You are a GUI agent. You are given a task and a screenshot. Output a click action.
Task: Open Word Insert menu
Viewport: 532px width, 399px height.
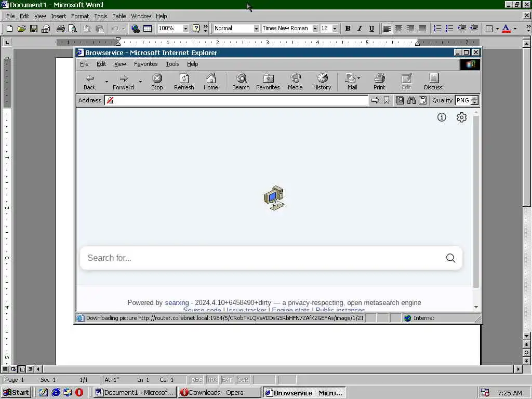(x=58, y=16)
